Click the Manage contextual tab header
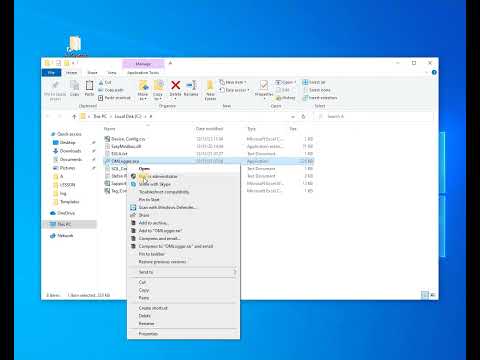480x360 pixels. pos(143,64)
